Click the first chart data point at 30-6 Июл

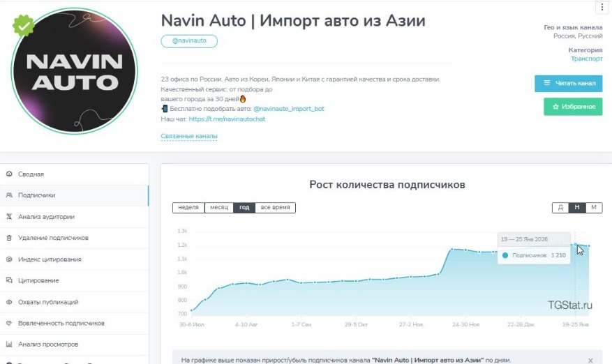coord(191,310)
